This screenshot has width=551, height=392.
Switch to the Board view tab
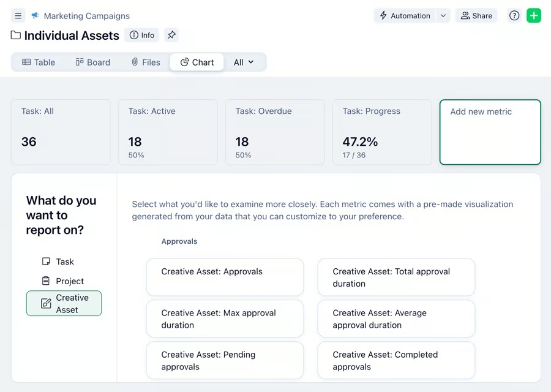(93, 62)
